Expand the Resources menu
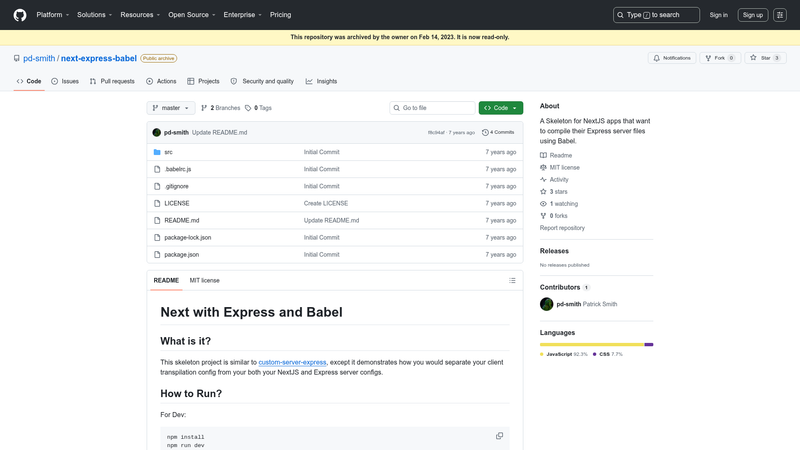Viewport: 800px width, 450px height. pos(140,15)
